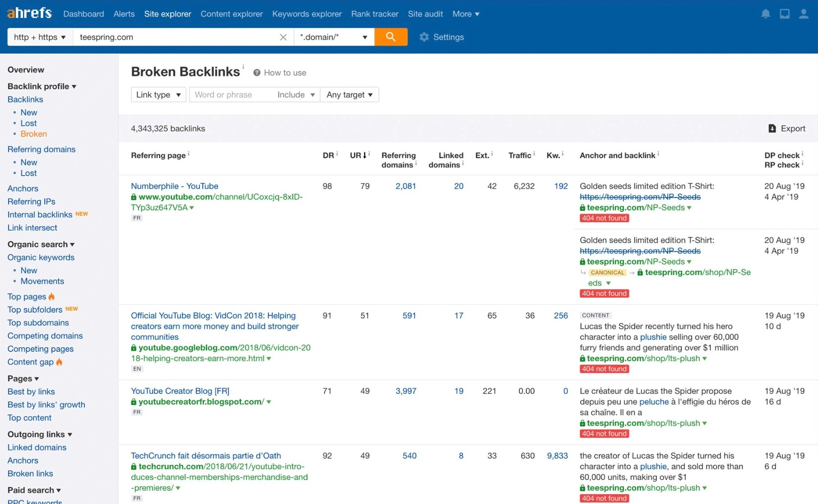
Task: Click the screen monitor icon in header
Action: click(x=785, y=14)
